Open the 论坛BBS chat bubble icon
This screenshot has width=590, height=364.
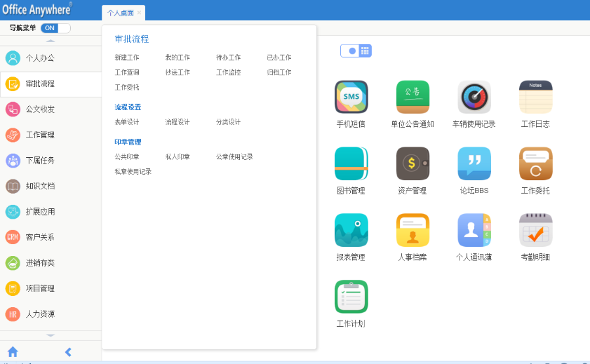[474, 164]
